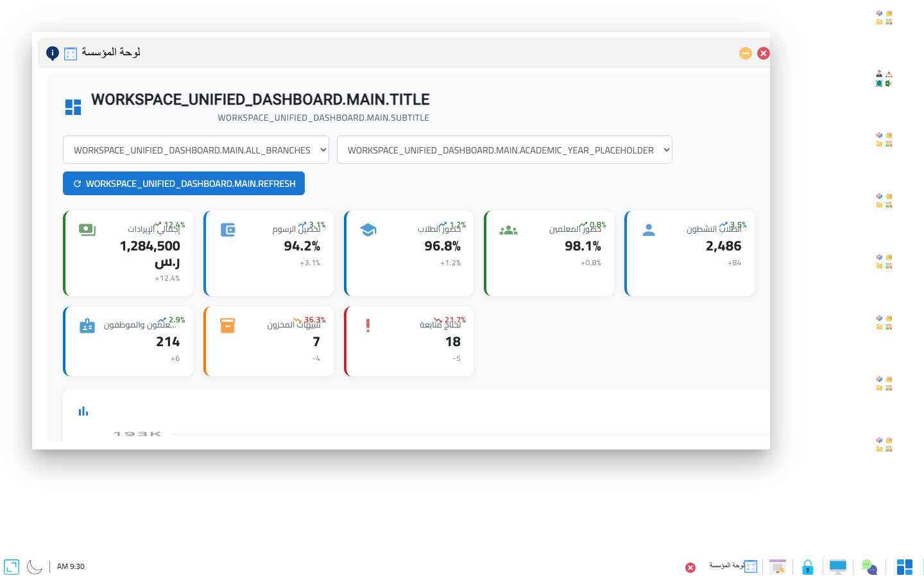924x578 pixels.
Task: Click the graduation cap icon on the 96.8% card
Action: (x=368, y=230)
